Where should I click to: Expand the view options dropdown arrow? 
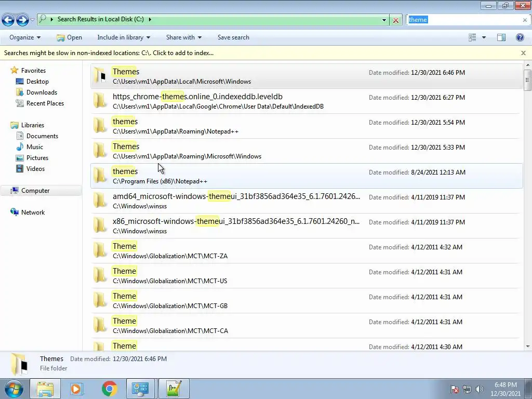click(x=484, y=37)
